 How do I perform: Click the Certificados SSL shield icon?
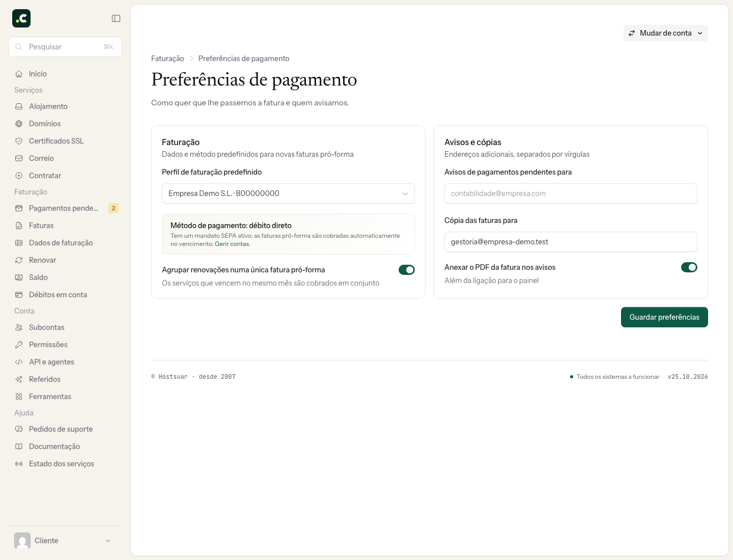pos(19,141)
